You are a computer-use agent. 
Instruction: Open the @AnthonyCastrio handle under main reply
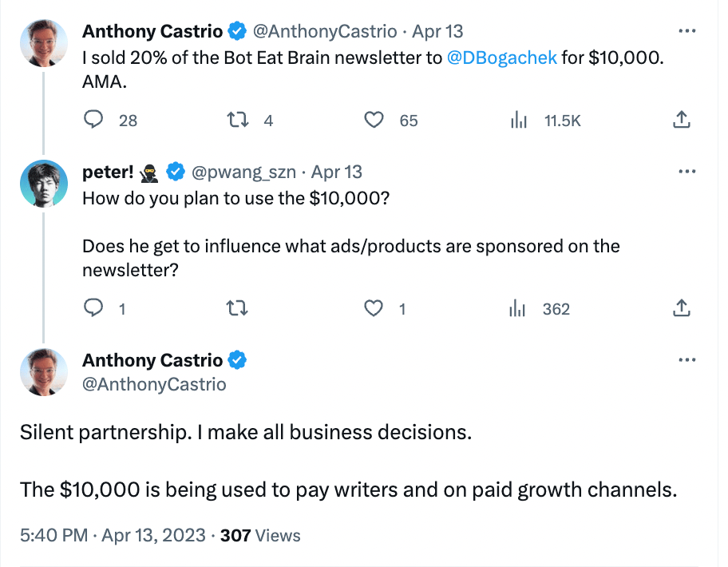(x=155, y=384)
